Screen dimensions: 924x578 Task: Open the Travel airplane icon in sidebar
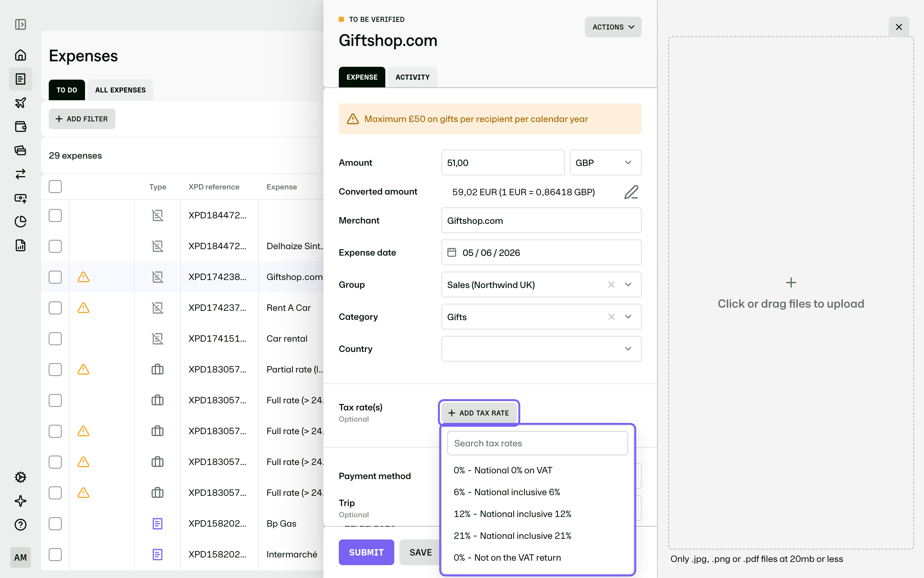coord(21,102)
